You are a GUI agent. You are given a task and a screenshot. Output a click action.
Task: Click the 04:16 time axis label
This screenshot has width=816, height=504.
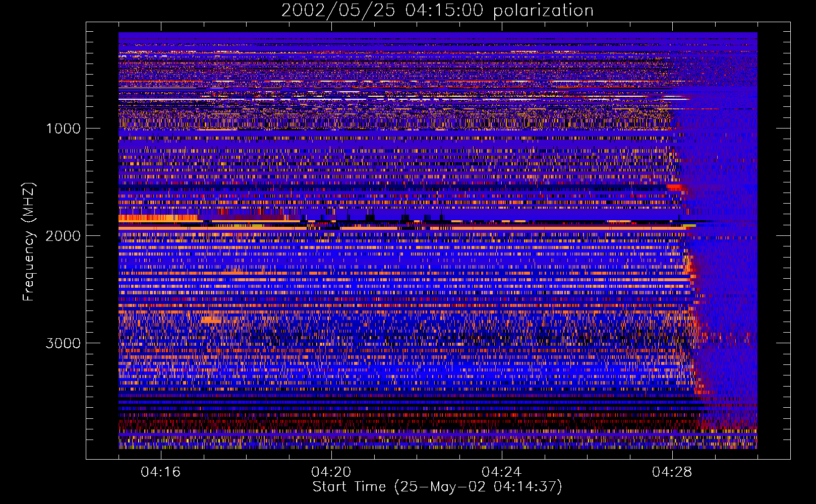161,472
